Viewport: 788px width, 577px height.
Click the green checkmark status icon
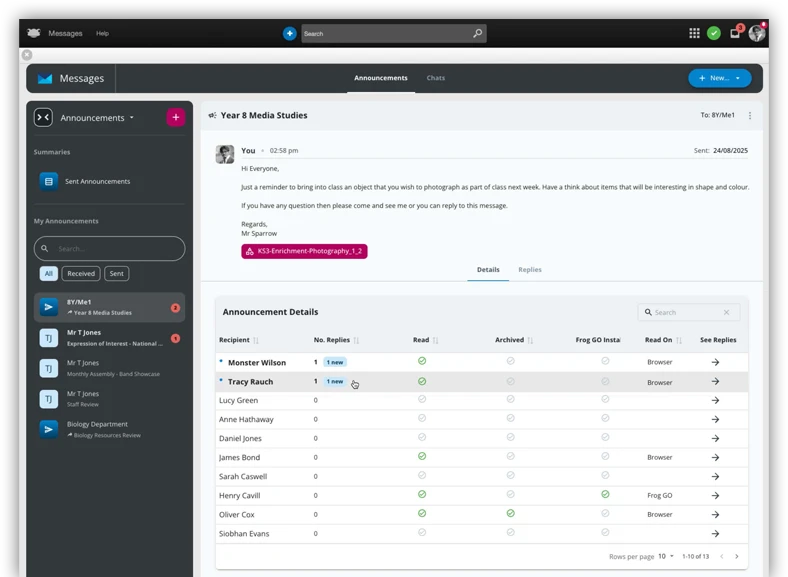(714, 33)
